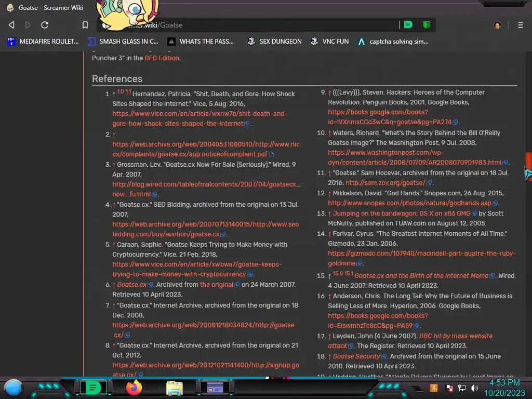Open the MEDIAFIRE ROULET... bookmark
The image size is (532, 399).
(43, 42)
